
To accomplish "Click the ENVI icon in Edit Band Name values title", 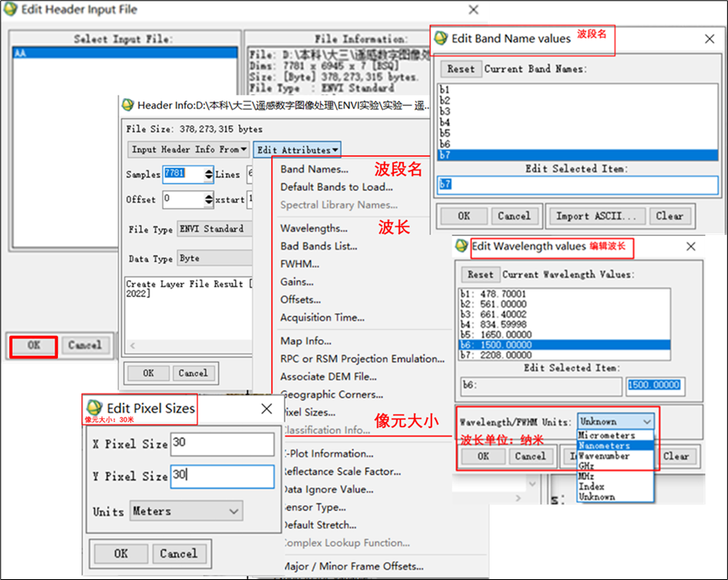I will click(441, 38).
